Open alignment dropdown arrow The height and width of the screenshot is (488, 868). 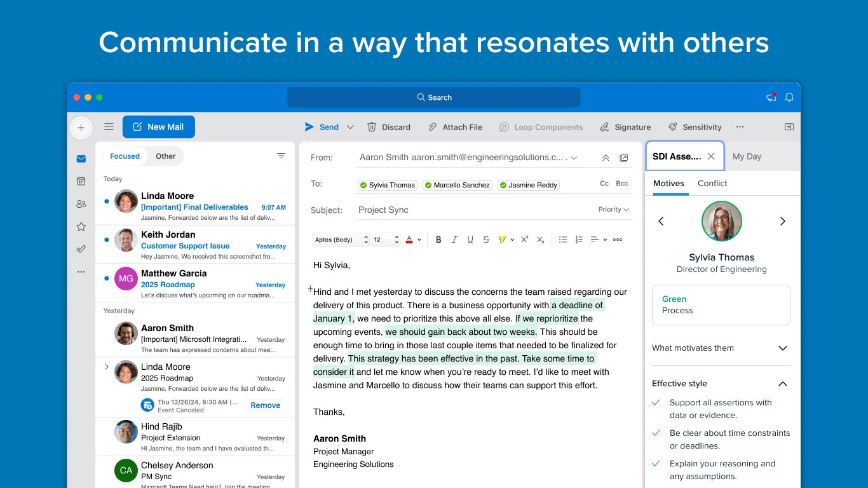(x=605, y=240)
